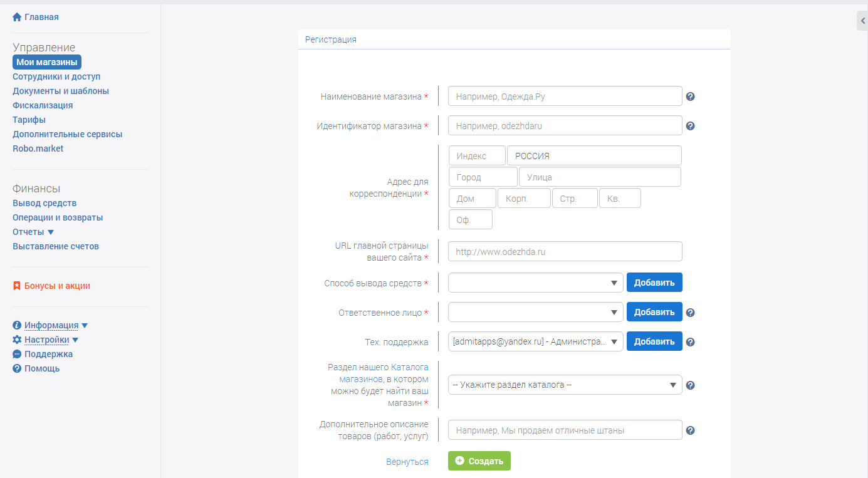Viewport: 868px width, 478px height.
Task: Click the home icon next to Главная
Action: coord(17,17)
